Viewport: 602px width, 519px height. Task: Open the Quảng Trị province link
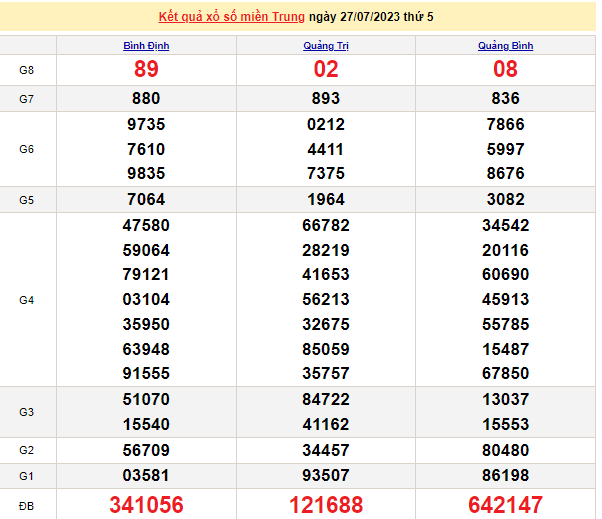pyautogui.click(x=326, y=46)
